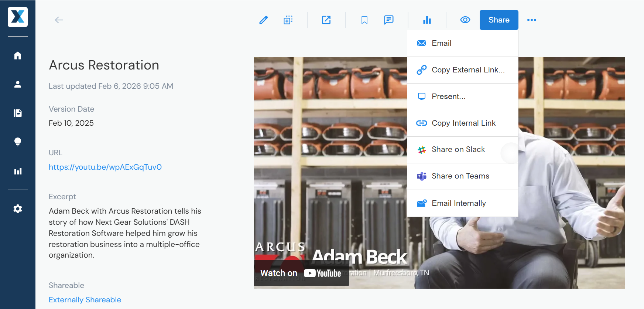This screenshot has width=644, height=309.
Task: Open the three-dot more options menu
Action: (532, 20)
